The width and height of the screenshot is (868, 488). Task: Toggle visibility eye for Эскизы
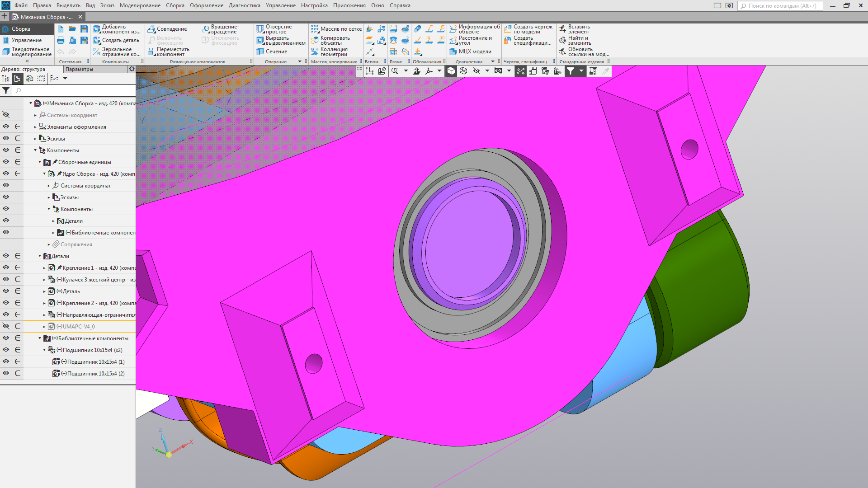coord(6,138)
